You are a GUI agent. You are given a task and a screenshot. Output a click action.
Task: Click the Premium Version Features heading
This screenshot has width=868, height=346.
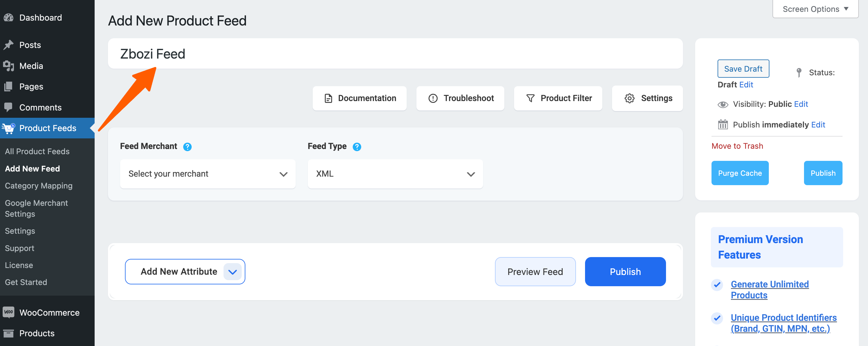click(x=760, y=247)
